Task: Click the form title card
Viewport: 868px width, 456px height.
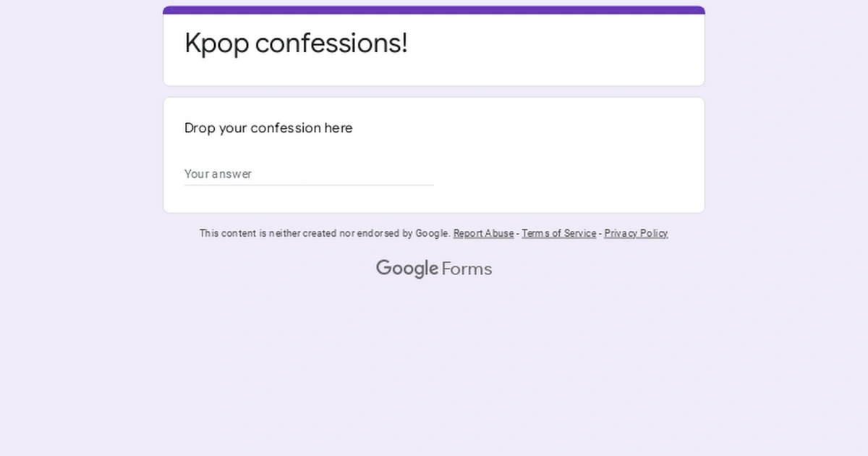Action: [x=433, y=47]
